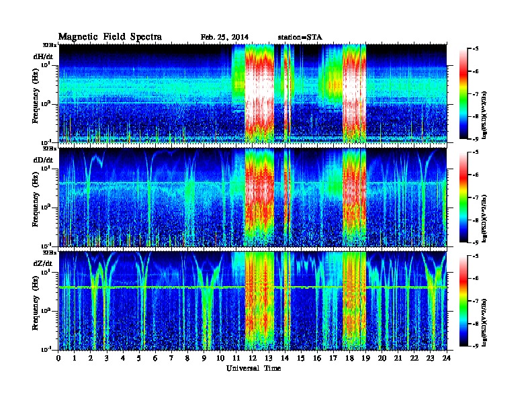Click the dZ/dt spectrogram plot area
Viewport: 532px width, 411px height.
253,301
